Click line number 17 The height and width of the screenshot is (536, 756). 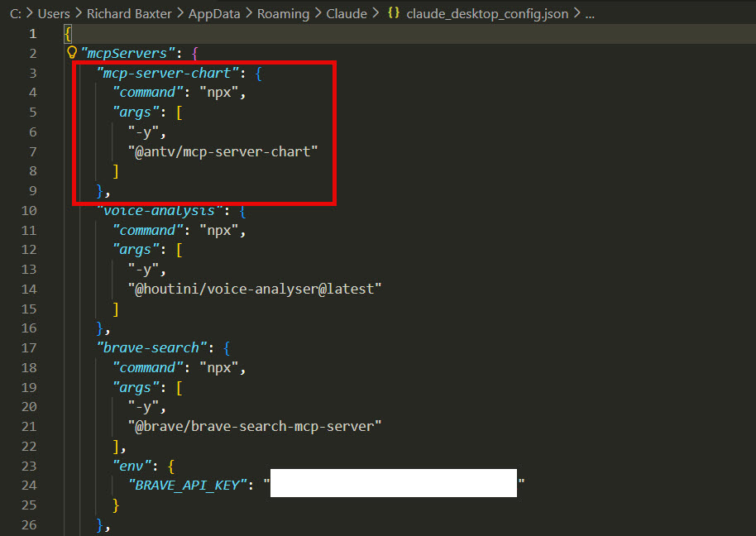coord(27,347)
